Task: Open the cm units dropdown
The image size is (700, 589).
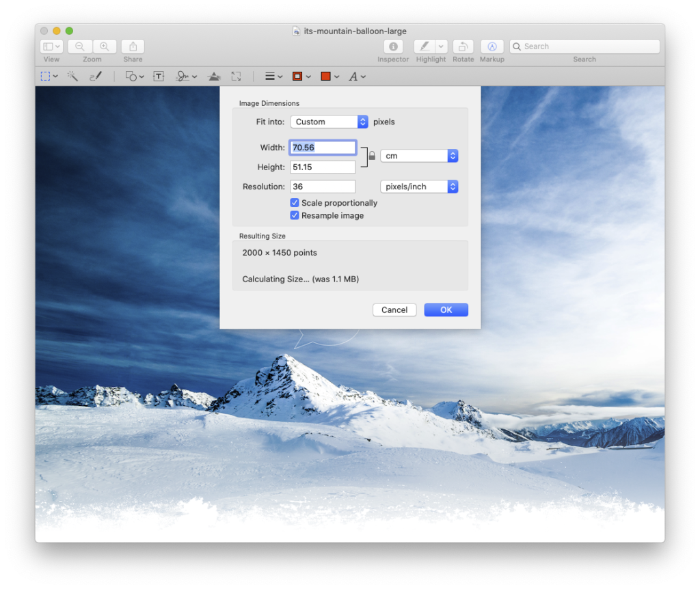Action: tap(418, 156)
